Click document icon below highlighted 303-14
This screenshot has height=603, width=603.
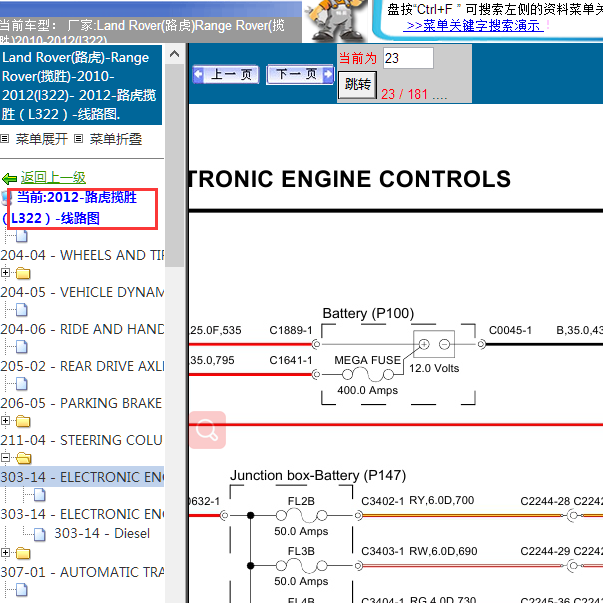click(40, 495)
